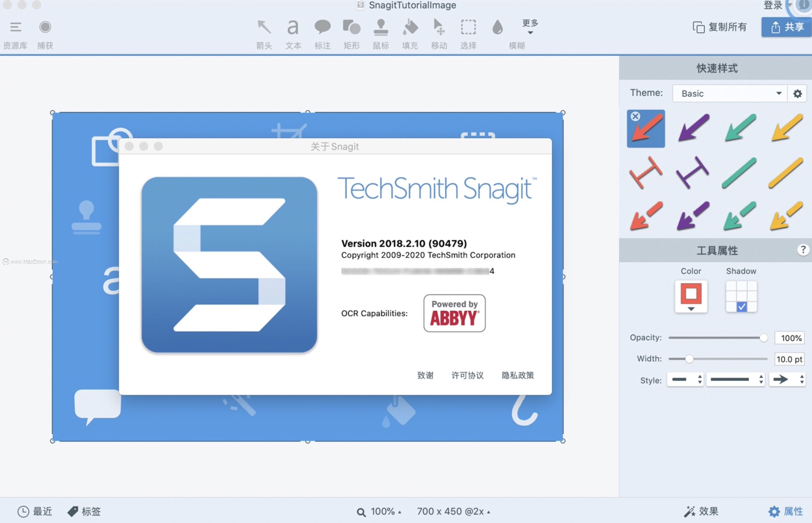812x523 pixels.
Task: Switch to the 最近 recent view
Action: [35, 511]
